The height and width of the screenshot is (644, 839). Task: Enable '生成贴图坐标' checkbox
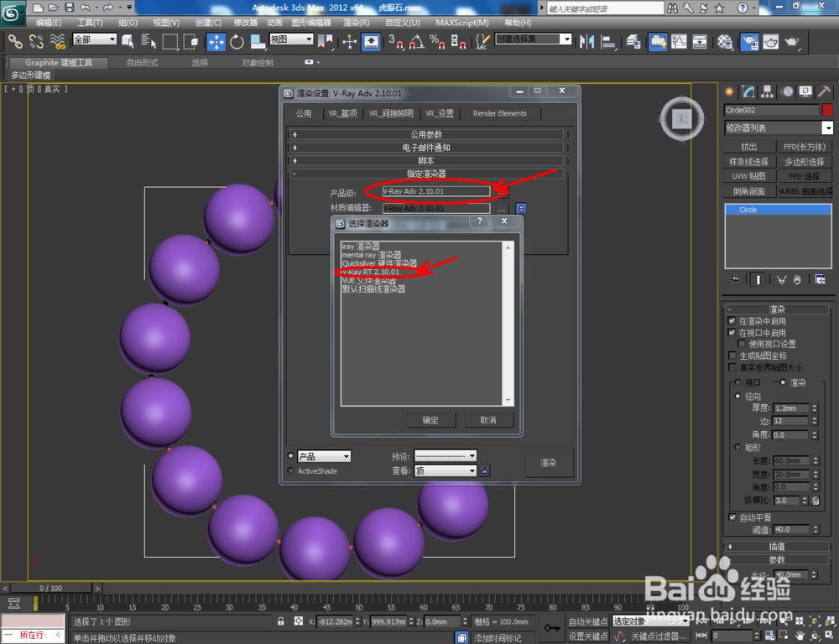click(x=732, y=356)
